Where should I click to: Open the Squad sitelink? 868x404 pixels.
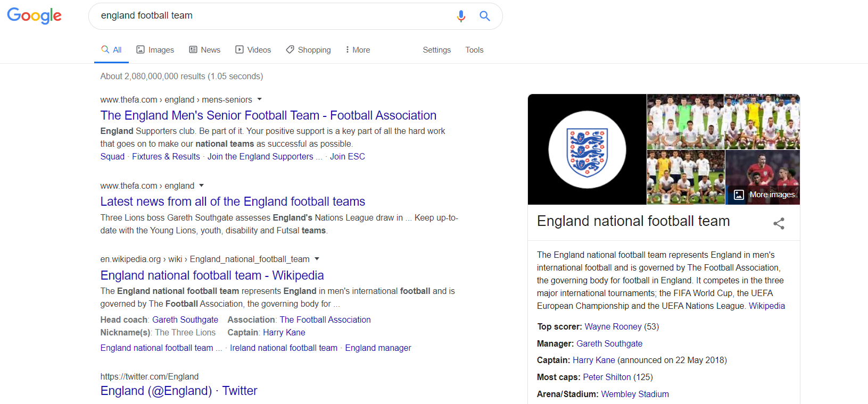112,156
